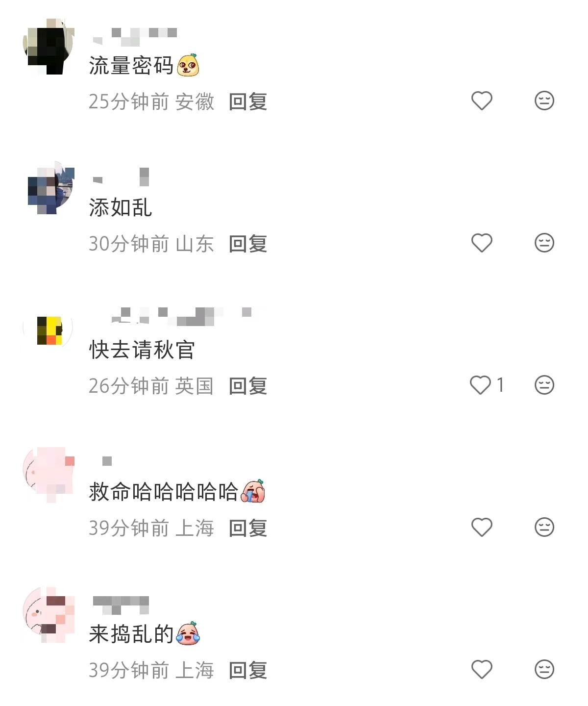Dislike the 快去请秋官 comment
Viewport: 588px width, 706px height.
544,385
